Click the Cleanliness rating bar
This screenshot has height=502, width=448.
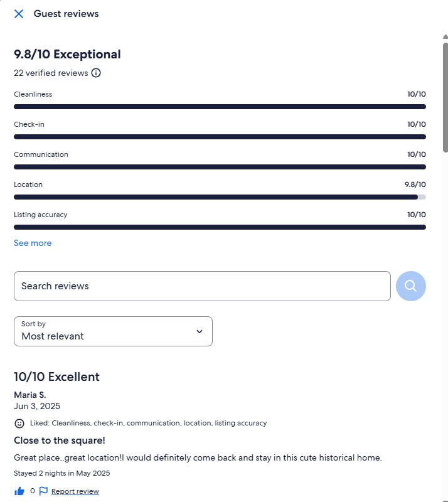click(x=220, y=107)
